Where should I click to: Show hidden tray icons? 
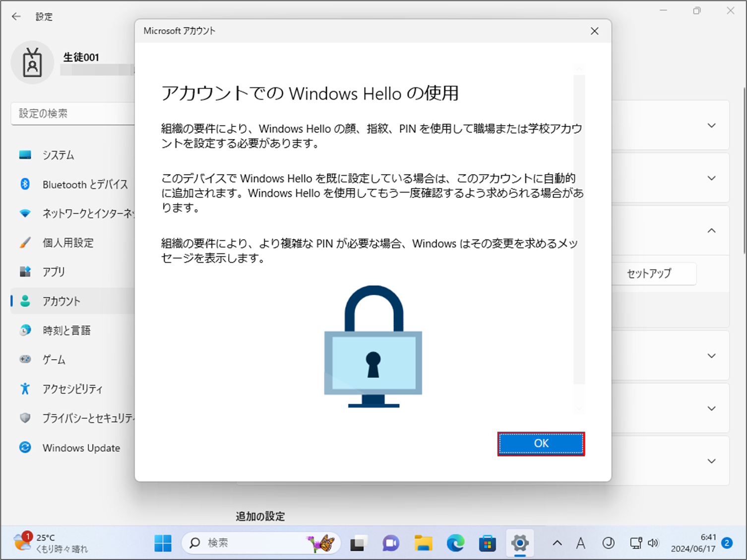click(x=558, y=543)
